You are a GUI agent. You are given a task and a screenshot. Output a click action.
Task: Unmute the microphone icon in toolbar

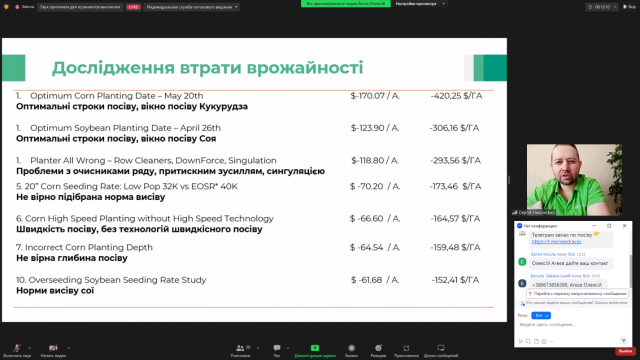[x=17, y=348]
